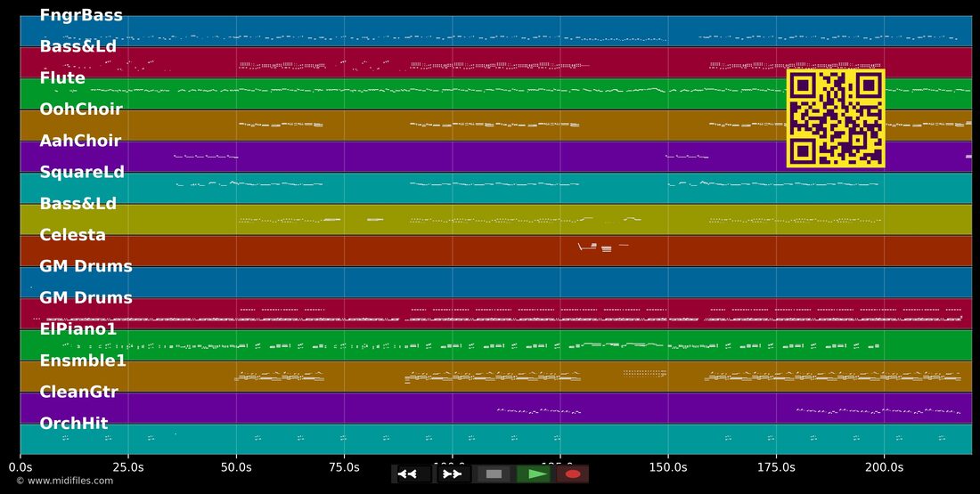Click the 200.0s time axis label
The width and height of the screenshot is (980, 494).
[885, 466]
